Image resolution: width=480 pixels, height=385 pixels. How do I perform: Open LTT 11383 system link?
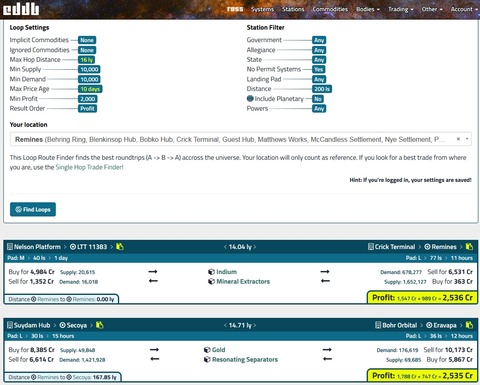coord(92,247)
